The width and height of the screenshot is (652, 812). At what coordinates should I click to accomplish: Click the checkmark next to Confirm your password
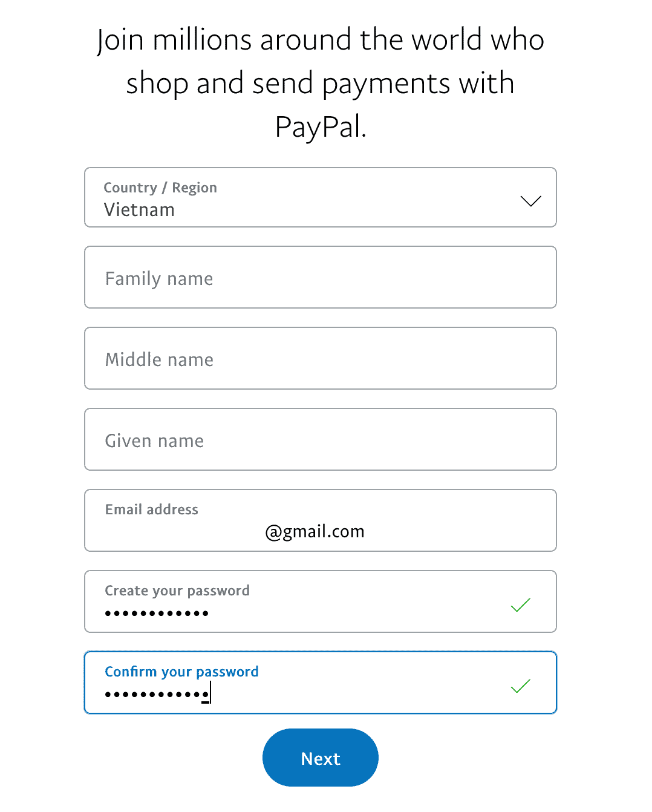520,686
